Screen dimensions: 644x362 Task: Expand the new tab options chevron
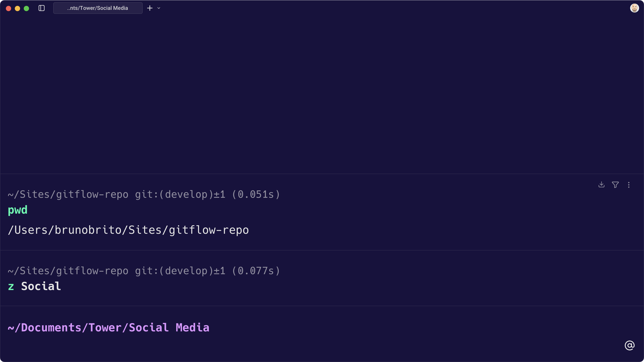[x=159, y=8]
